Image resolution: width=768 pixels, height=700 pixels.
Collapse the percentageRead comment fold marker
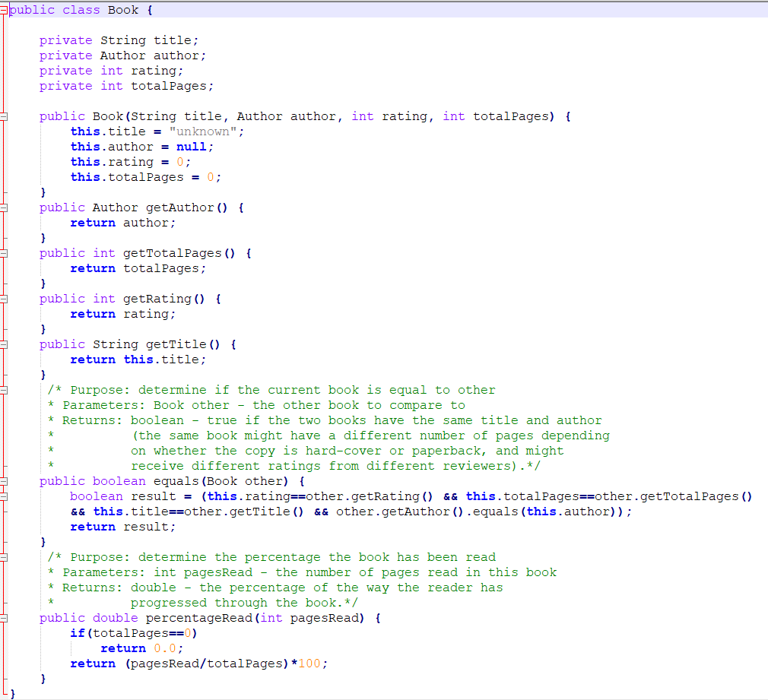[5, 556]
